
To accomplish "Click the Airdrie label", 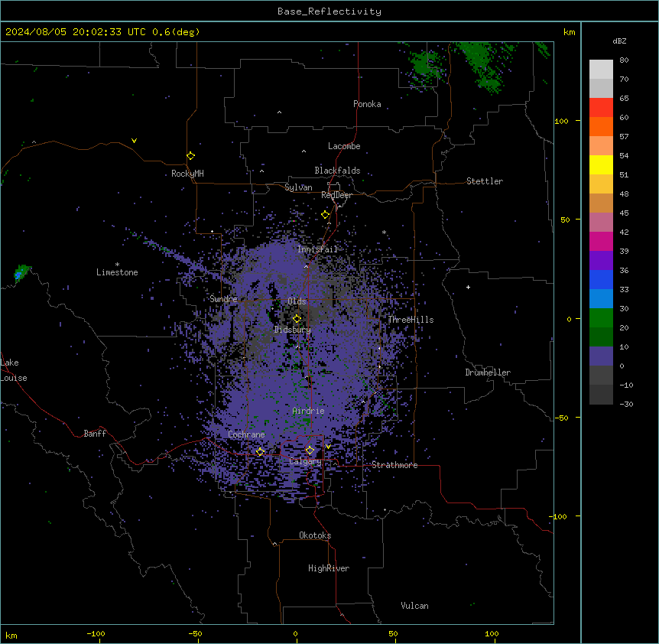I will [x=309, y=411].
